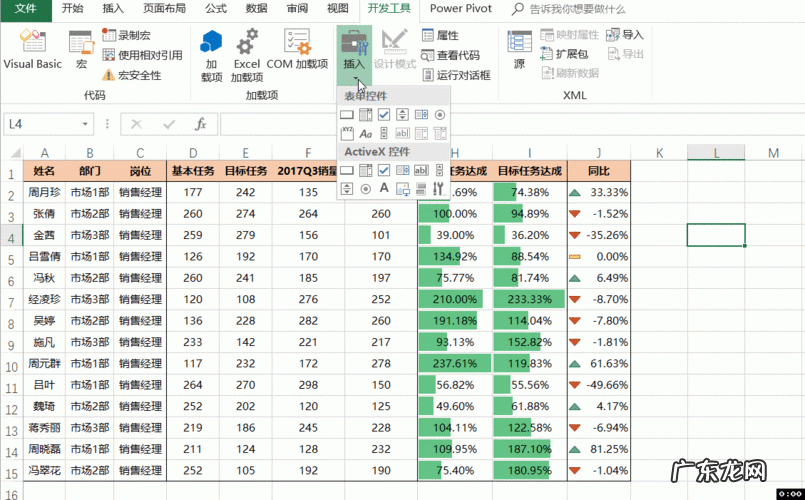Insert a form control Spin Button
Image resolution: width=805 pixels, height=500 pixels.
pos(402,114)
